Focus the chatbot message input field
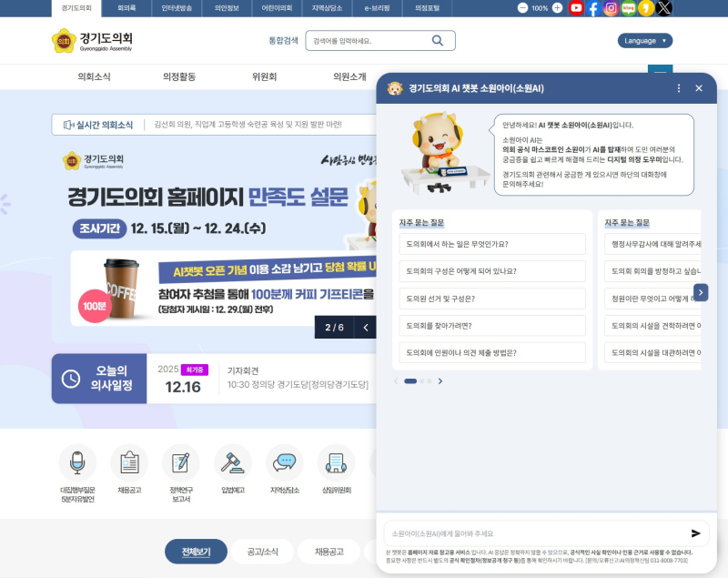The height and width of the screenshot is (578, 728). tap(532, 533)
